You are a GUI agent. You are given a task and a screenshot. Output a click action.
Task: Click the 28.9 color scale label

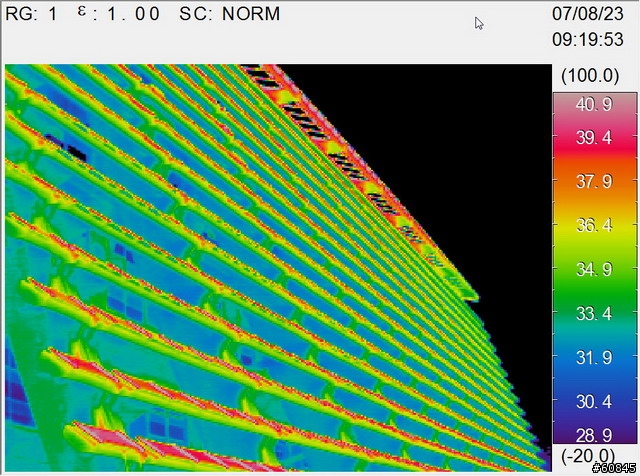[594, 436]
